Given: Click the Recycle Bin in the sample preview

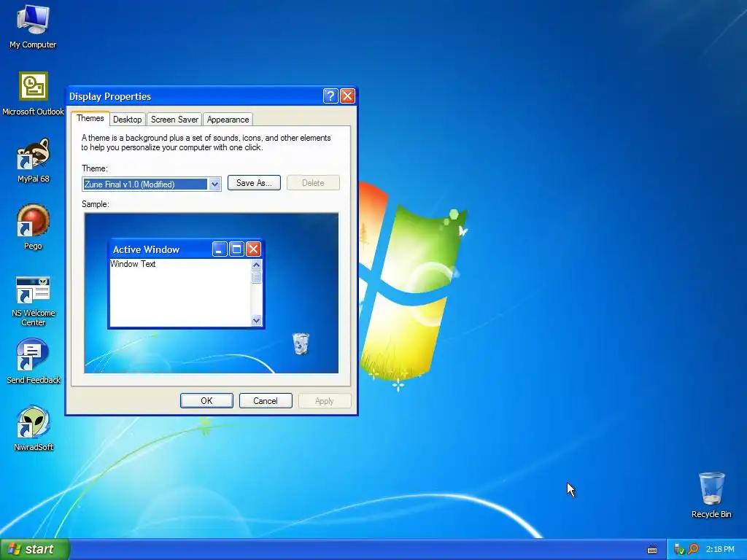Looking at the screenshot, I should pos(301,344).
